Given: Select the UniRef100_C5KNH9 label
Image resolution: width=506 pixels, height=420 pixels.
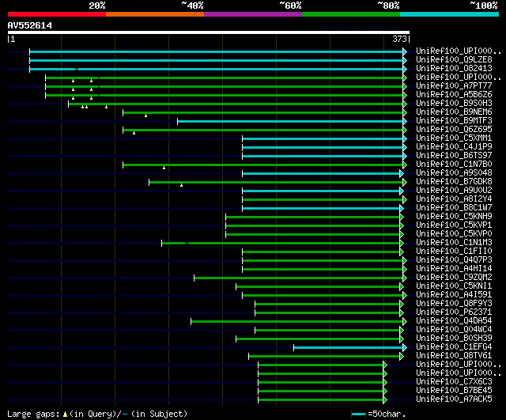Looking at the screenshot, I should (454, 216).
